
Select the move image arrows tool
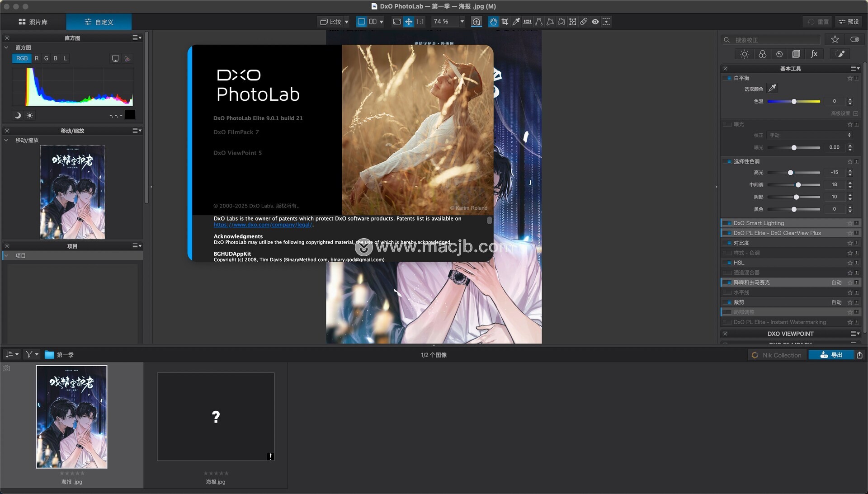[x=409, y=22]
